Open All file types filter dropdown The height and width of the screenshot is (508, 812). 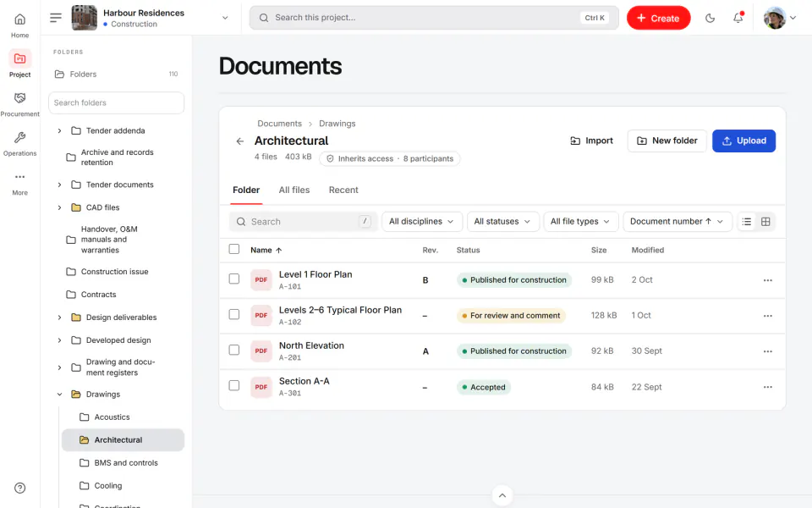[x=580, y=221]
